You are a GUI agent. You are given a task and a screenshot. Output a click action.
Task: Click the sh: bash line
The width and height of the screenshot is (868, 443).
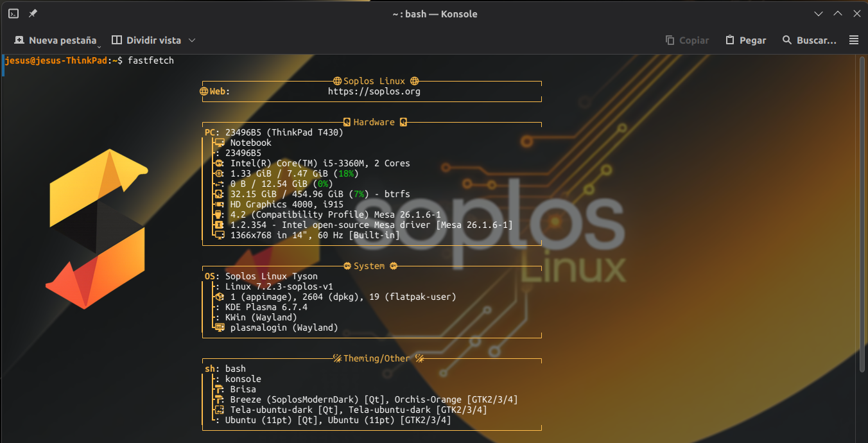point(225,369)
